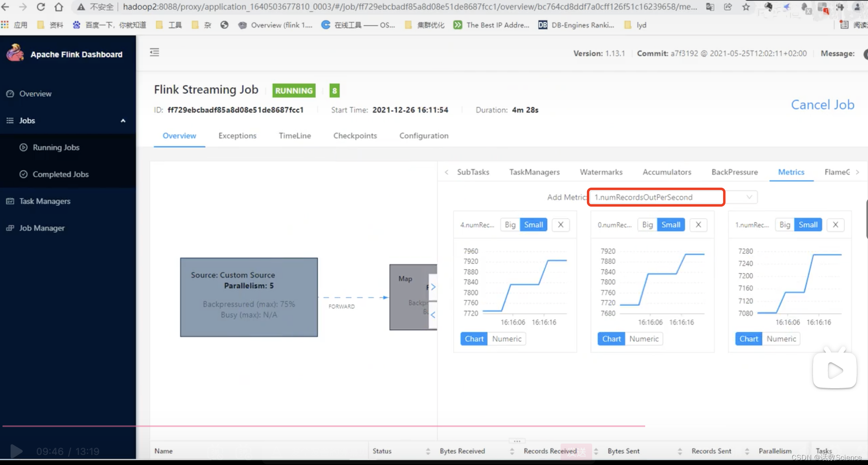Viewport: 868px width, 465px height.
Task: Click the BackPressure tab in metrics panel
Action: 735,172
